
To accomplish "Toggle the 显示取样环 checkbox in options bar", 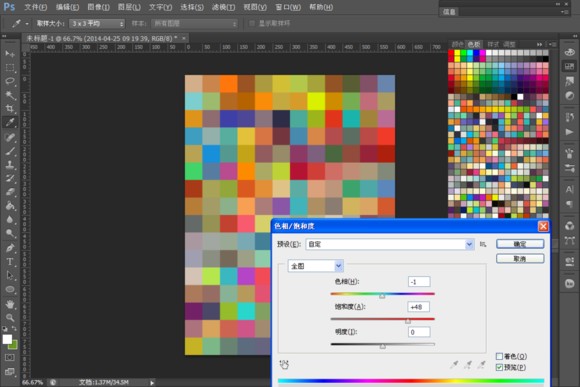I will [x=252, y=23].
